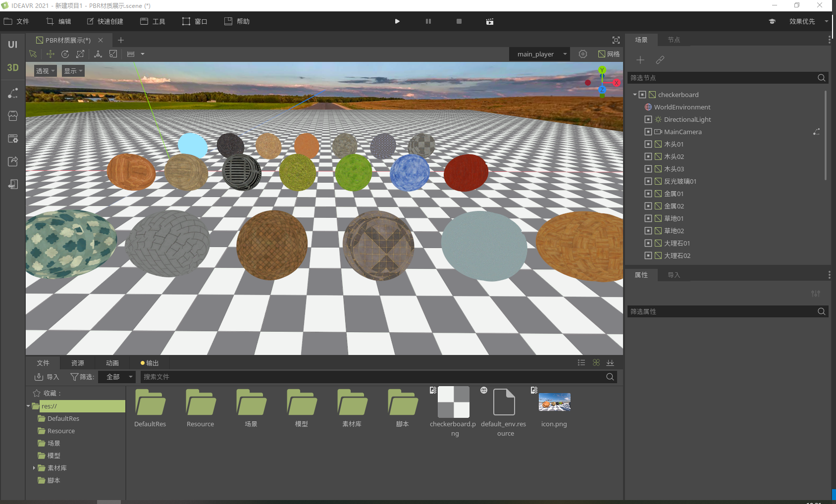Select the arrow selection tool

(33, 54)
